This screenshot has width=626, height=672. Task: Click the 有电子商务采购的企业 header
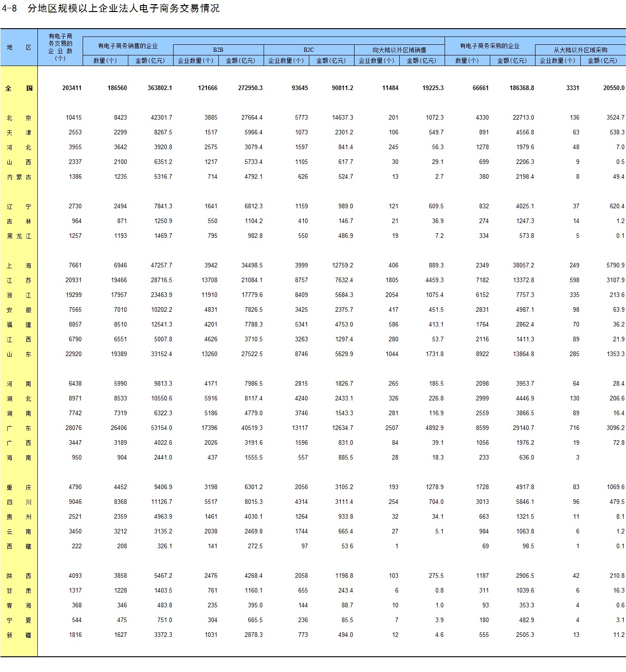pos(490,46)
